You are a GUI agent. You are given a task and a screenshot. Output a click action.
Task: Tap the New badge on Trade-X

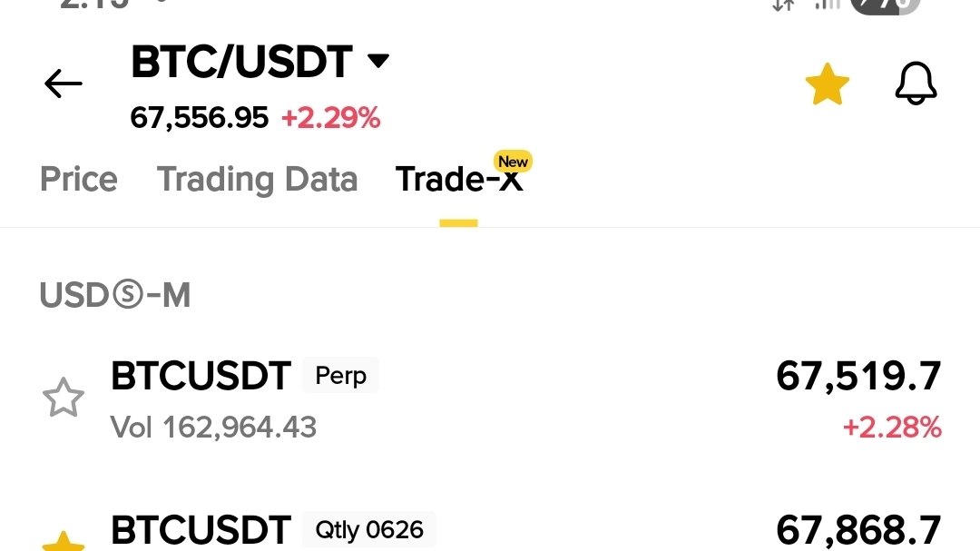513,162
